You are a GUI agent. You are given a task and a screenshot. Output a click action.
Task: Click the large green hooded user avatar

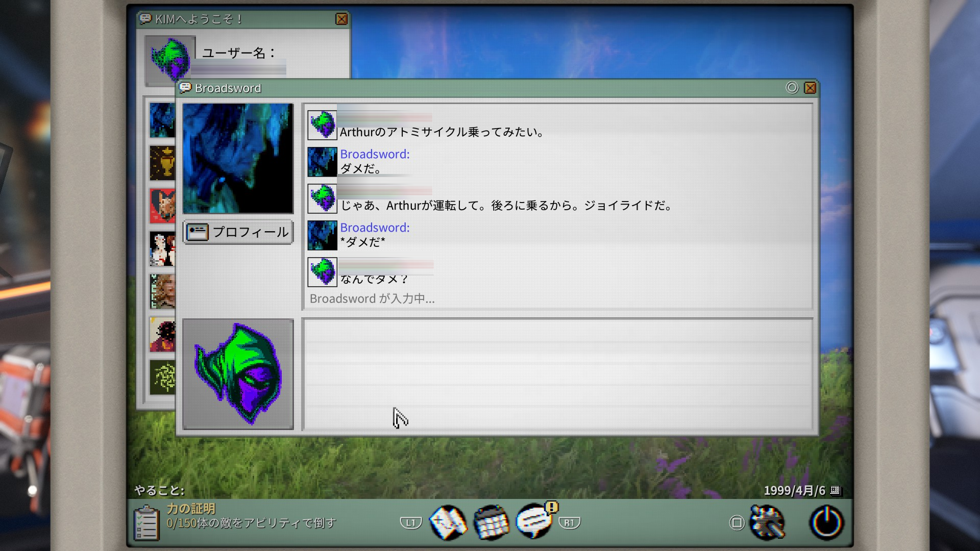click(x=238, y=374)
